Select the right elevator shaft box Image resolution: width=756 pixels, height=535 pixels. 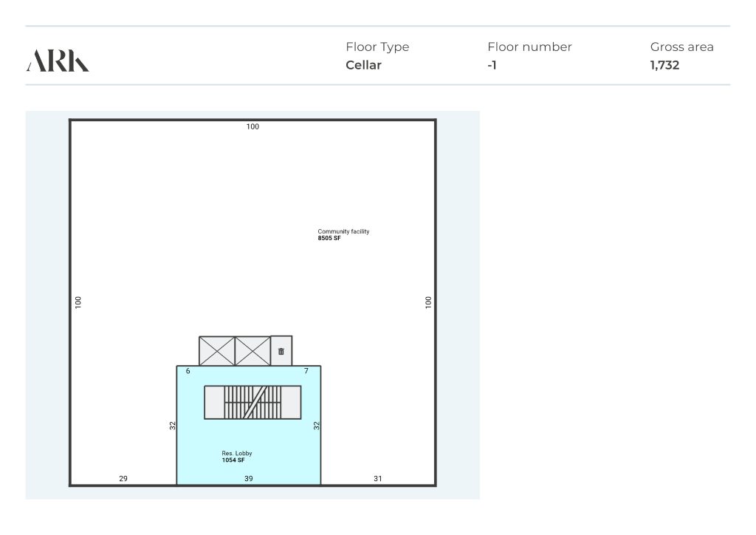coord(252,351)
